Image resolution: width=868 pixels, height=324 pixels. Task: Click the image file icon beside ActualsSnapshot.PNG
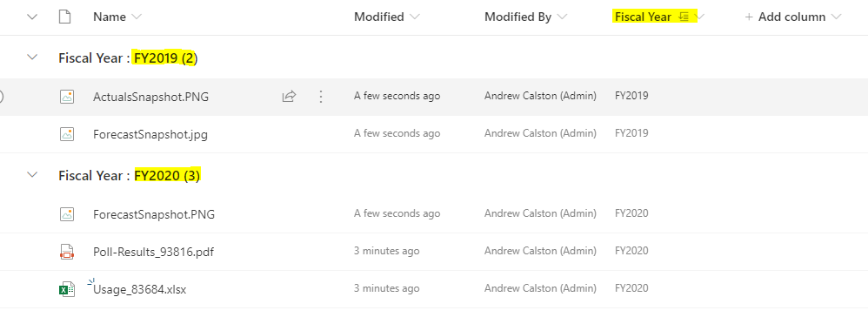click(x=66, y=97)
